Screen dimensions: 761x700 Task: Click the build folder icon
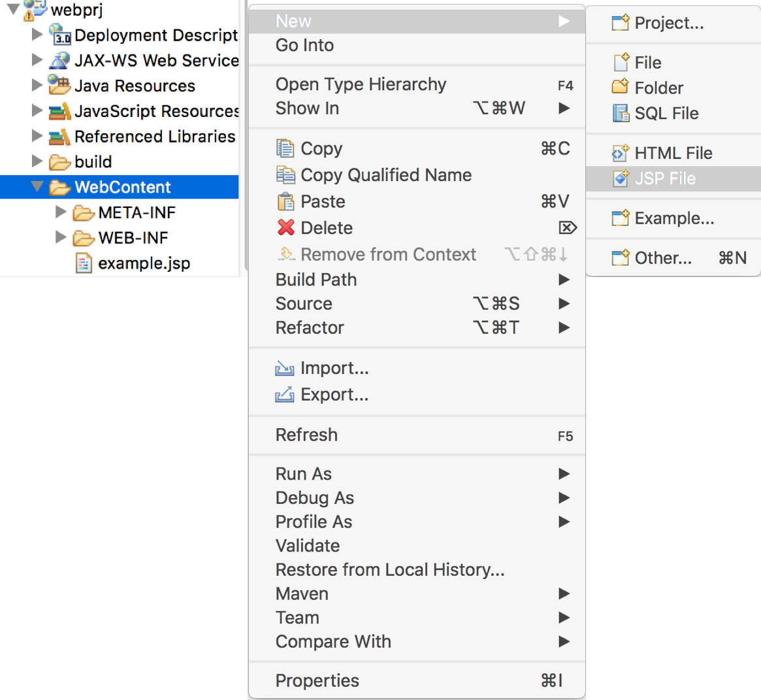tap(59, 161)
